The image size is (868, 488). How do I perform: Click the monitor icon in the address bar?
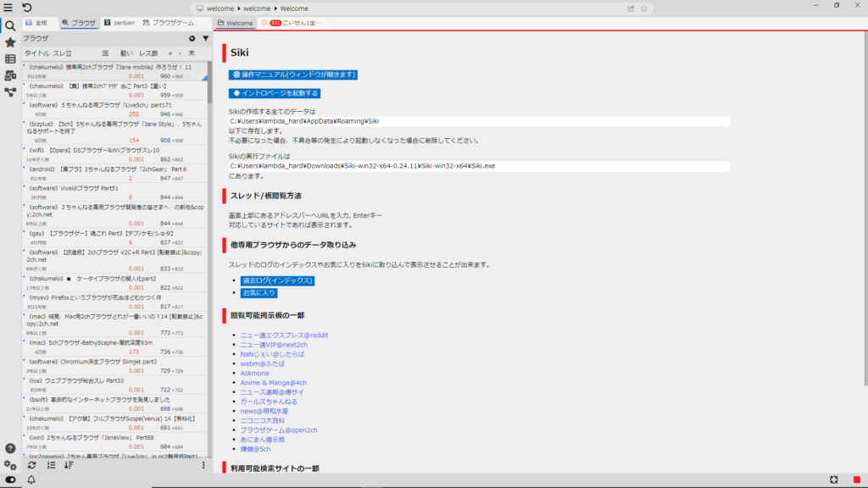pos(199,8)
